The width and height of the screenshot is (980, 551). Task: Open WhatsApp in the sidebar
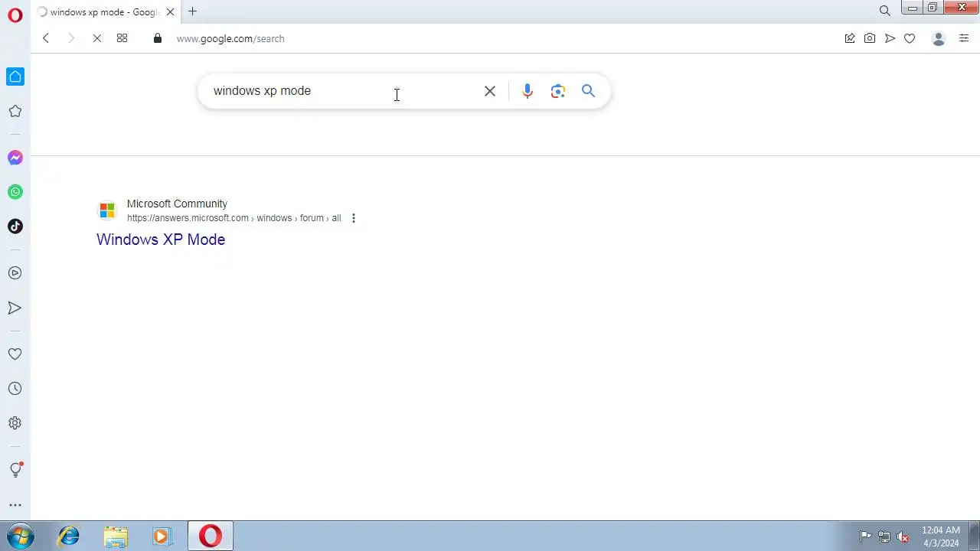(15, 192)
